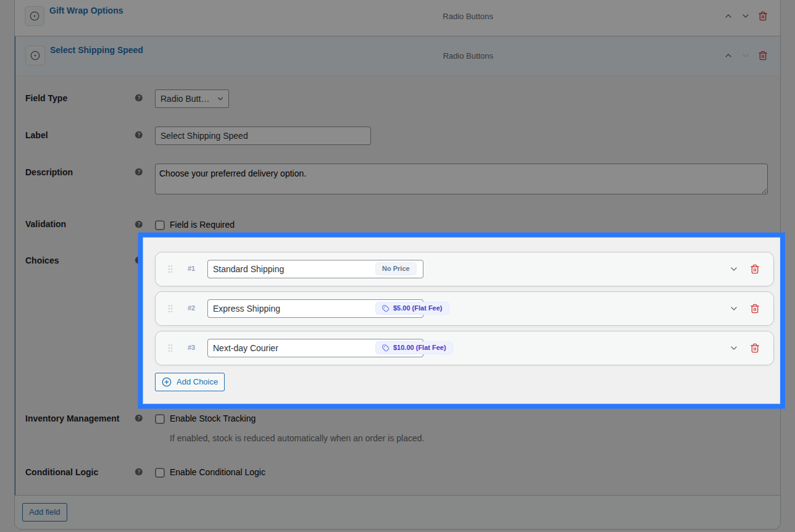
Task: Click the Choices section label
Action: (x=42, y=260)
